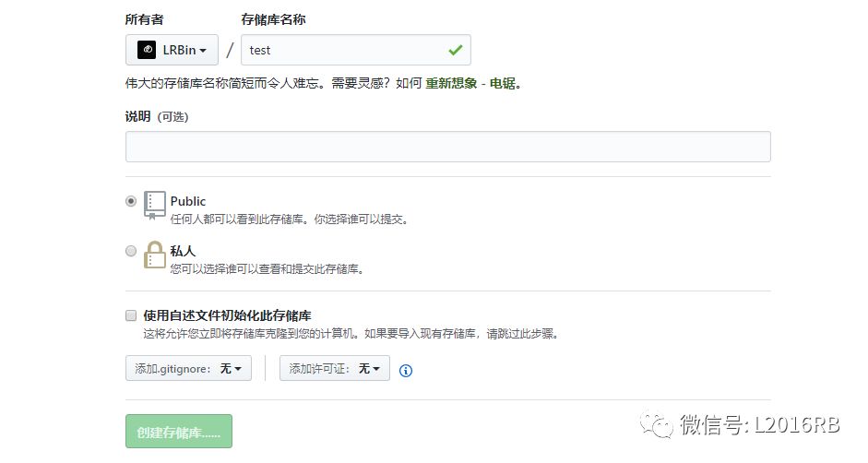This screenshot has height=463, width=868.
Task: Click the 说明 (可选) label
Action: click(x=157, y=117)
